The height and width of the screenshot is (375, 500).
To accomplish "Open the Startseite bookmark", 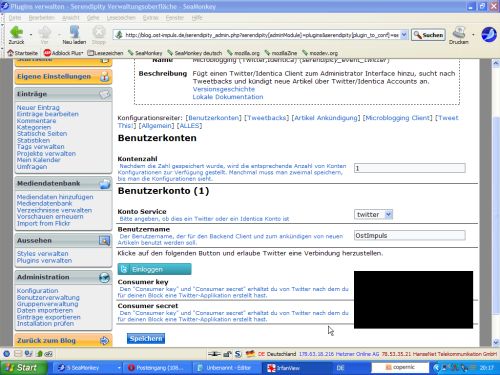I will coord(23,53).
